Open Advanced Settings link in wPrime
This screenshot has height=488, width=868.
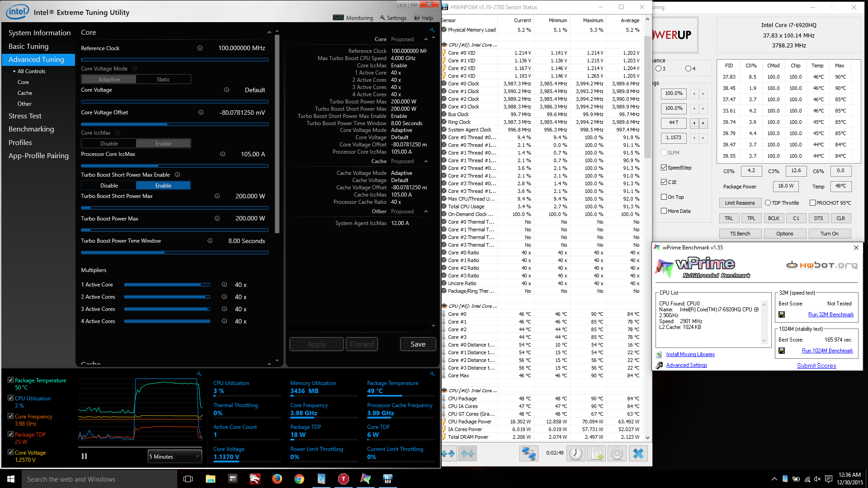(x=687, y=365)
